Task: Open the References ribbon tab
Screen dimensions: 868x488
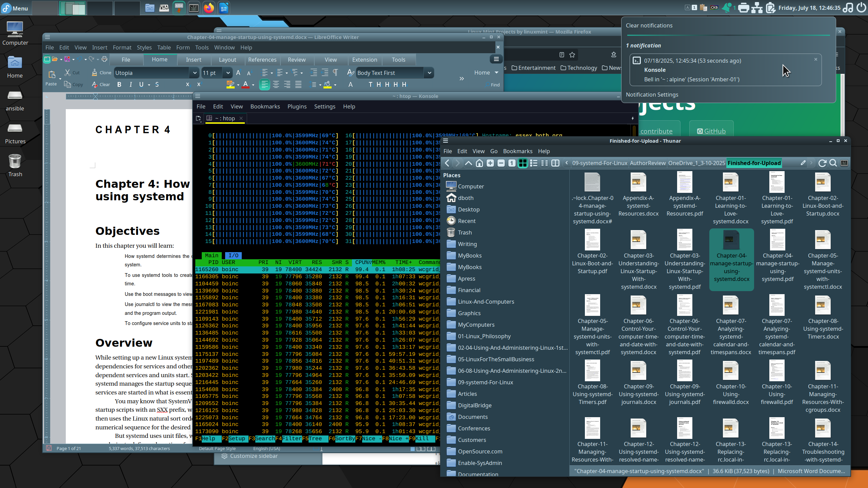Action: (x=262, y=60)
